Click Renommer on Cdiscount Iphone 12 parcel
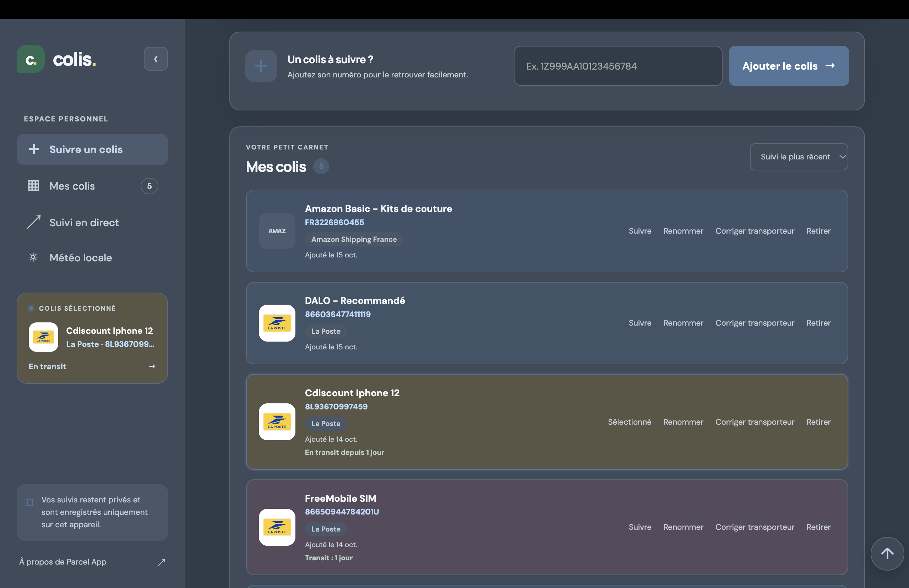Image resolution: width=909 pixels, height=588 pixels. tap(683, 422)
